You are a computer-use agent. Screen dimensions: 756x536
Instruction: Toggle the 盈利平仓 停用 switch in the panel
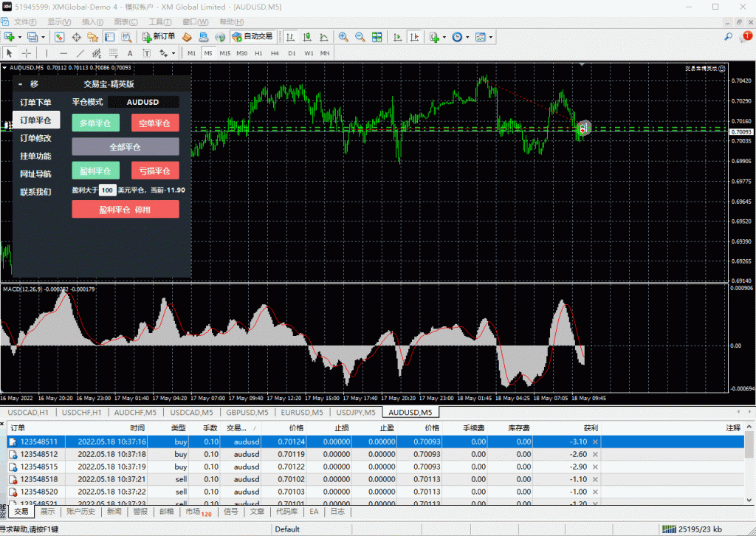click(125, 209)
